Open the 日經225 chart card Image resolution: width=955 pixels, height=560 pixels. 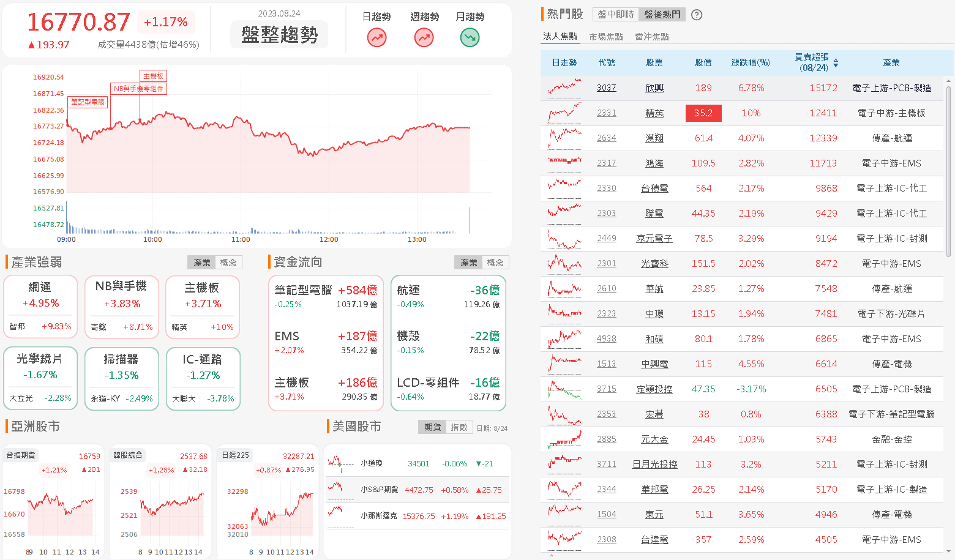pos(268,501)
